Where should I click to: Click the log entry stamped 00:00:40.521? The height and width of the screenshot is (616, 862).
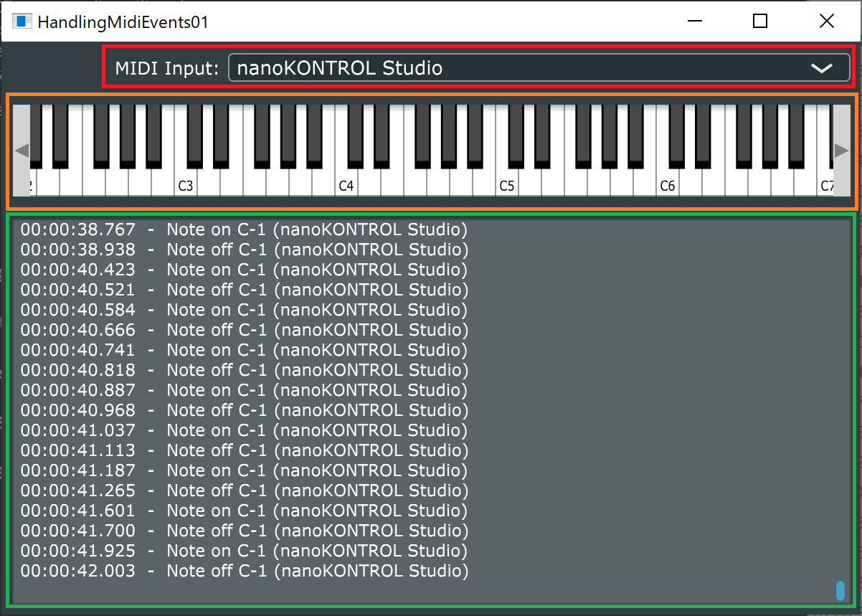[245, 290]
